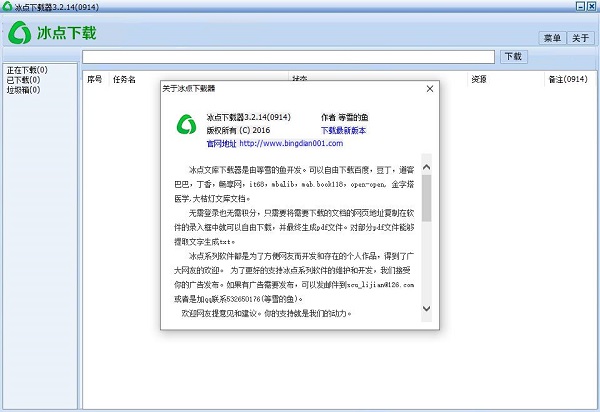Focus the URL input field

tap(289, 57)
